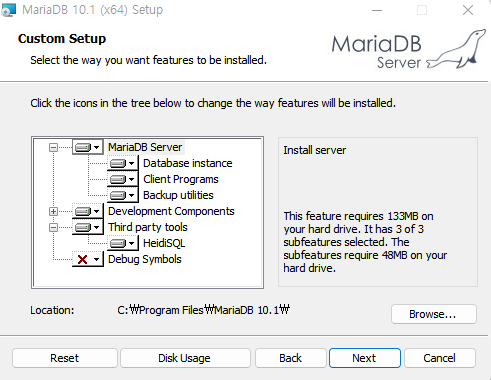
Task: Open Client Programs feature drive icon dropdown
Action: point(122,179)
